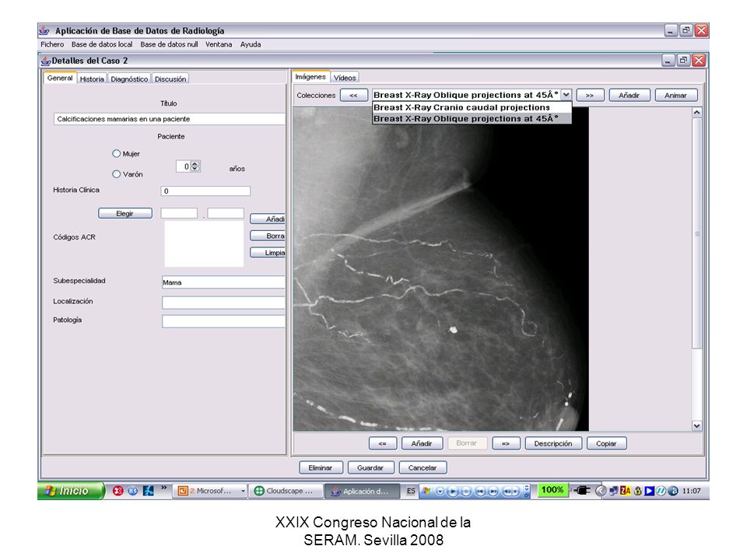Viewport: 747px width, 560px height.
Task: Click the taskbar clock showing 11:07
Action: [691, 491]
